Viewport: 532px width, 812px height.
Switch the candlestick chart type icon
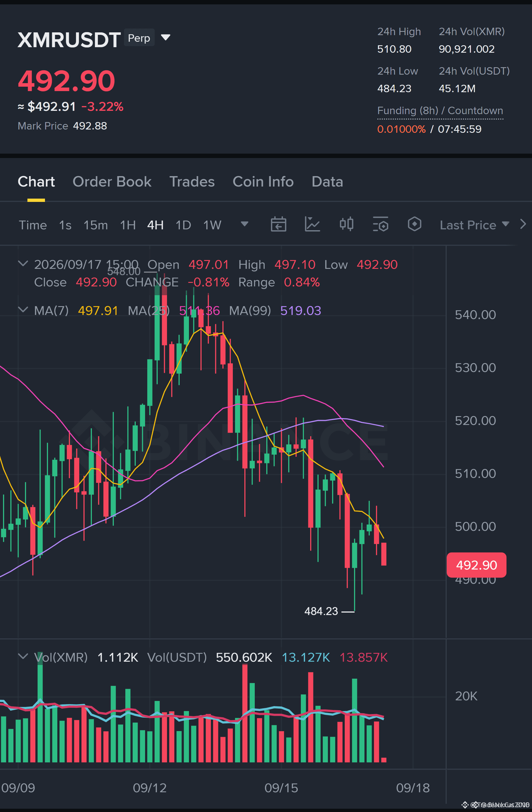point(346,224)
